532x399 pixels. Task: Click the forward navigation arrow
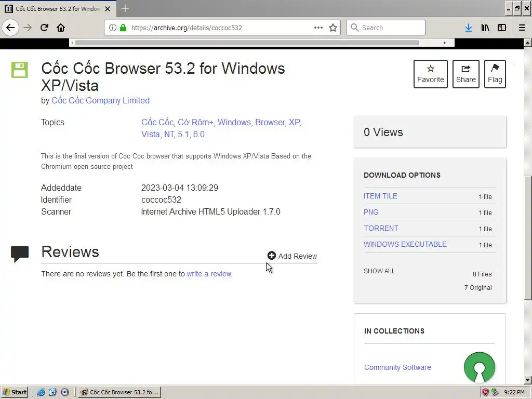(x=28, y=28)
